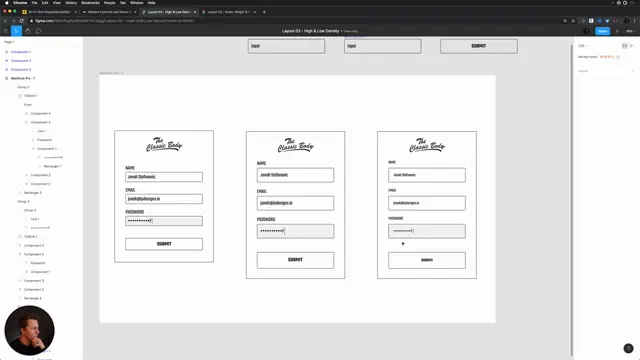Go back in Chrome navigation
Viewport: 640px width, 360px height.
pyautogui.click(x=5, y=21)
